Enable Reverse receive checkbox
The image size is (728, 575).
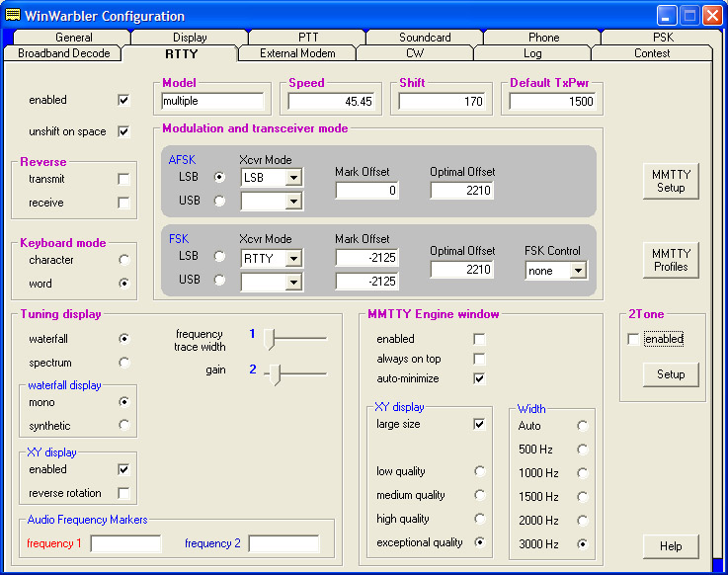(x=123, y=203)
